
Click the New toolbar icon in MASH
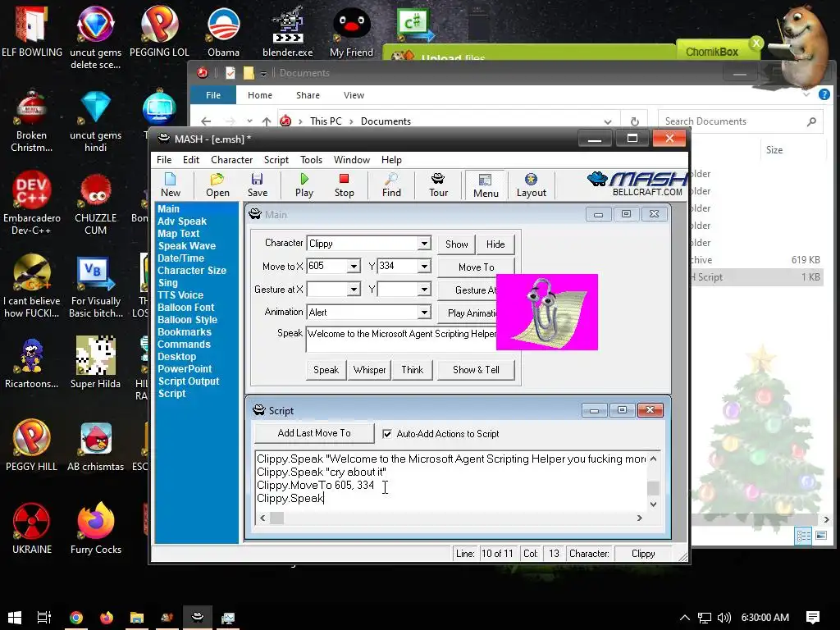(x=171, y=185)
